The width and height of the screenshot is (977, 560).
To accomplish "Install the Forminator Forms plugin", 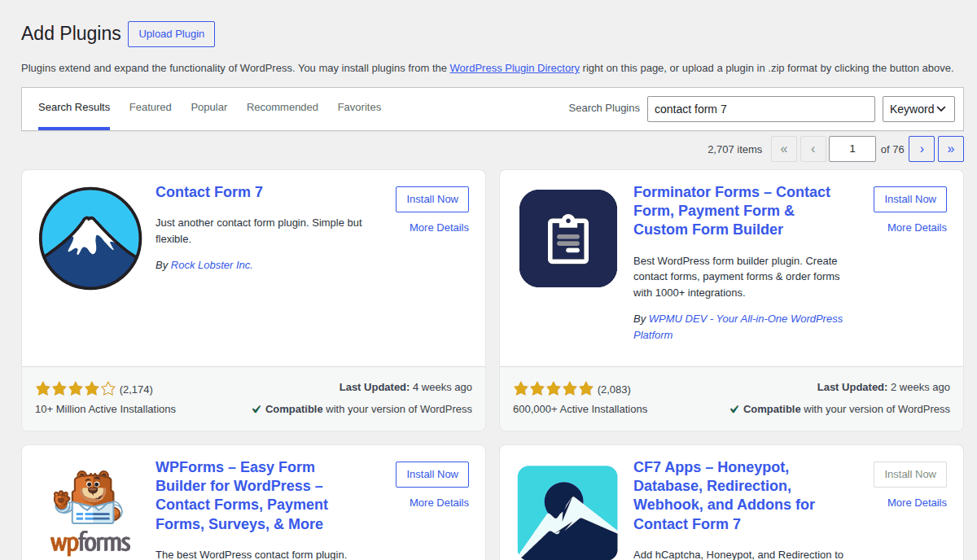I will pyautogui.click(x=910, y=199).
